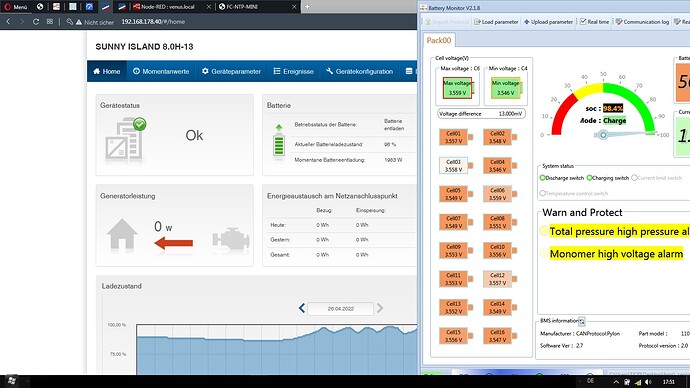Click the SOC 98.4% value

pyautogui.click(x=613, y=108)
